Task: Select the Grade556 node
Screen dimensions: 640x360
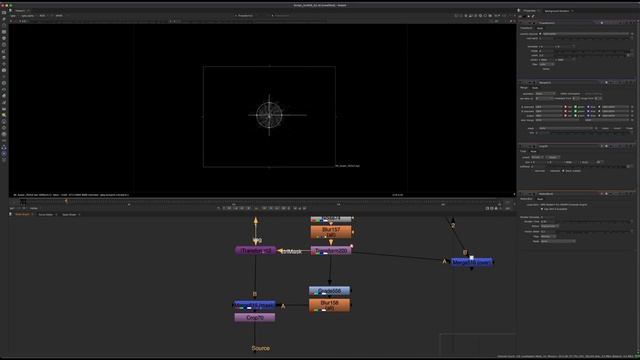Action: (x=329, y=291)
